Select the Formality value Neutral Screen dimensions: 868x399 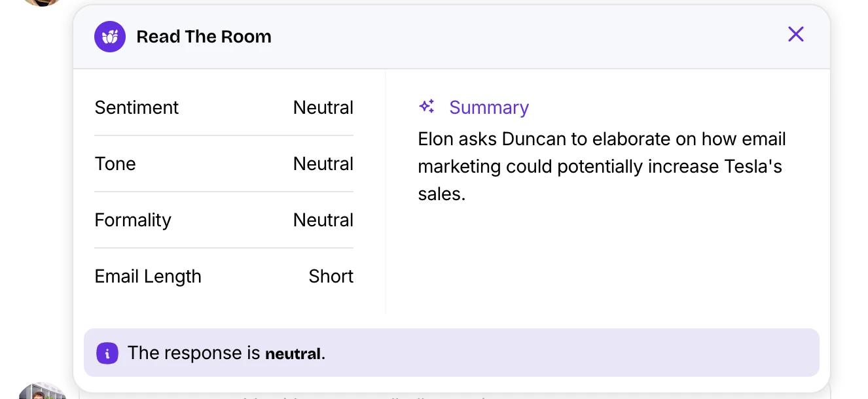[323, 220]
